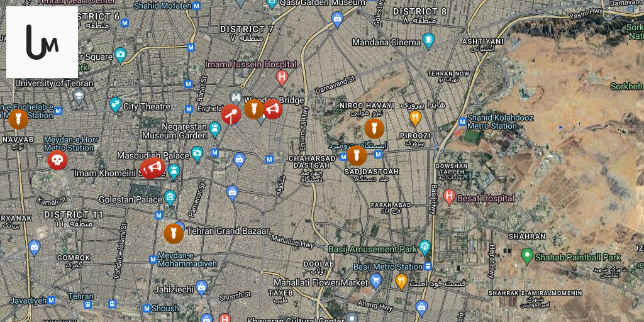Open the Mahallati Flower Market shopping pin
This screenshot has height=322, width=644.
click(376, 281)
